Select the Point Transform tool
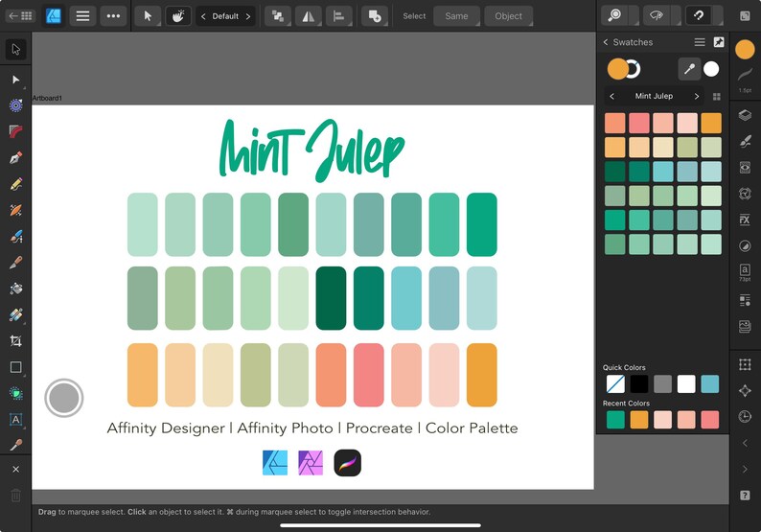761x532 pixels. [15, 105]
